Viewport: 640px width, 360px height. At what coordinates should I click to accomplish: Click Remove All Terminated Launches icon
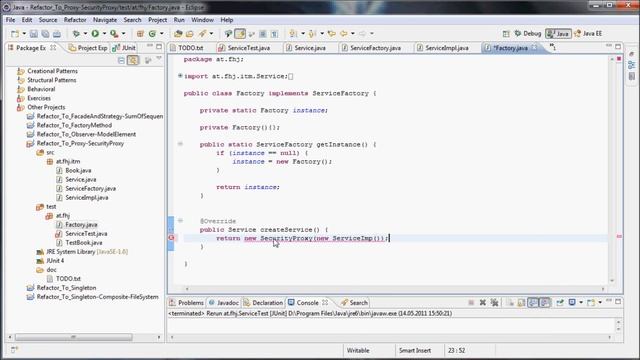click(x=495, y=302)
